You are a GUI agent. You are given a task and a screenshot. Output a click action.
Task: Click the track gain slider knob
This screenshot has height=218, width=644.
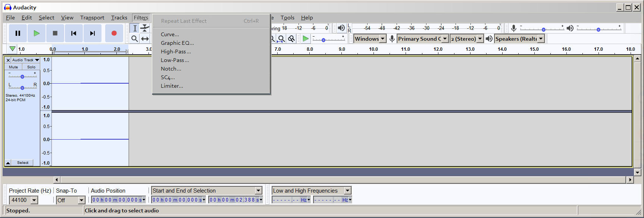point(22,77)
